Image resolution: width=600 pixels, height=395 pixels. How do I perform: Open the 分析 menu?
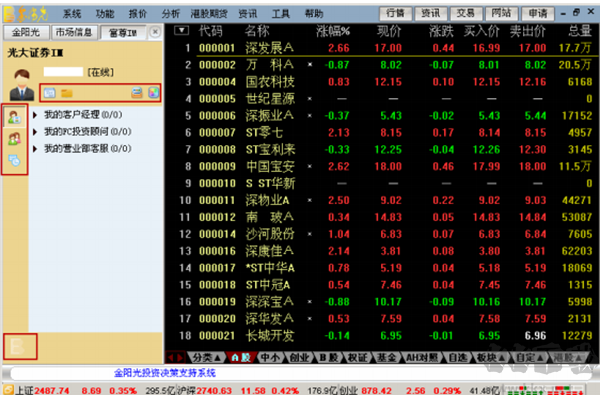(171, 14)
